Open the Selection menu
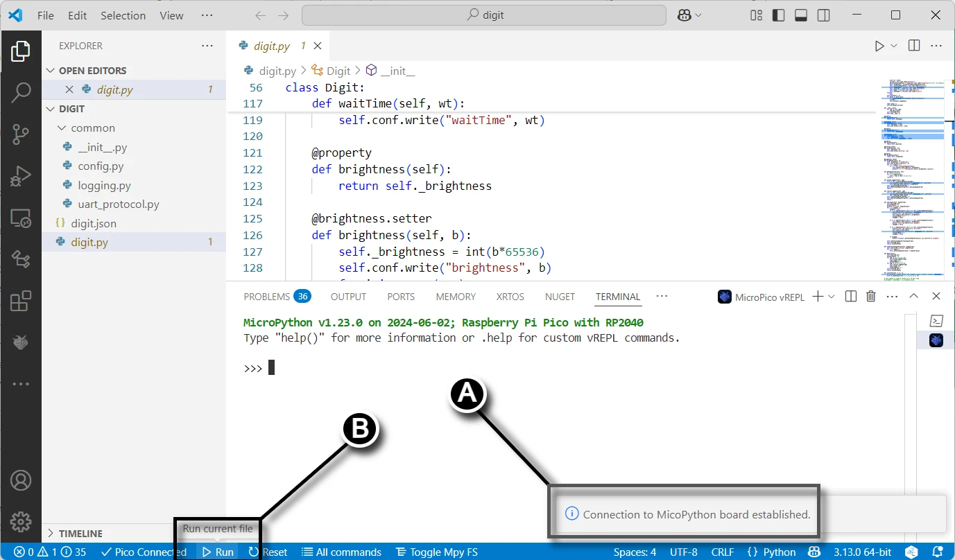This screenshot has width=955, height=560. click(x=123, y=15)
